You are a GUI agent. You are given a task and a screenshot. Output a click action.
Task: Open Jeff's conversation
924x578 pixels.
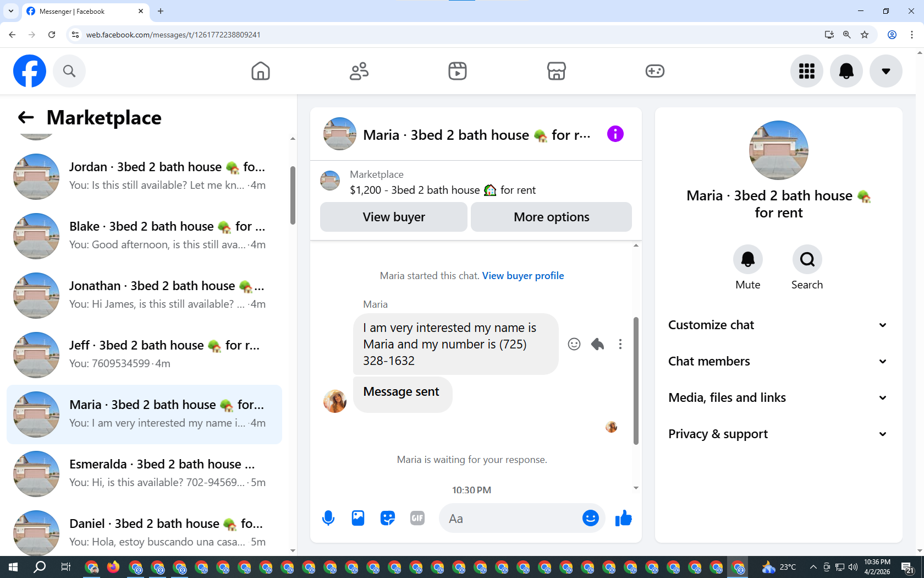[144, 355]
